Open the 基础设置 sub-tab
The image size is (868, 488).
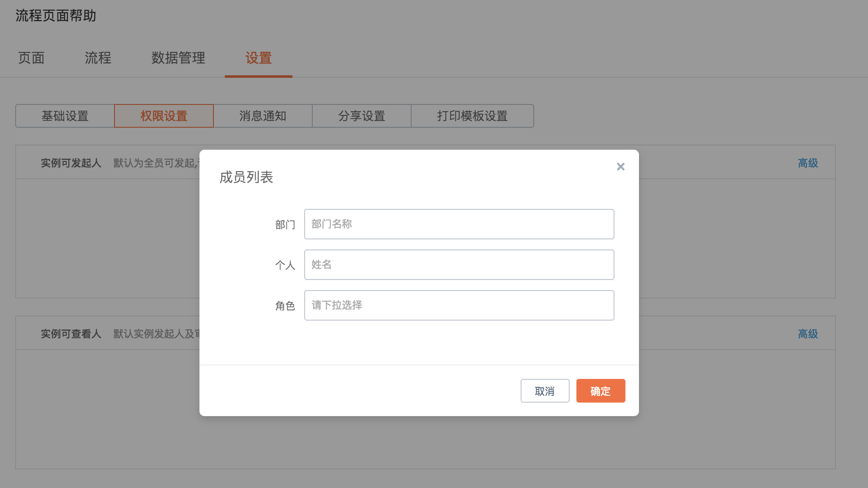click(65, 116)
